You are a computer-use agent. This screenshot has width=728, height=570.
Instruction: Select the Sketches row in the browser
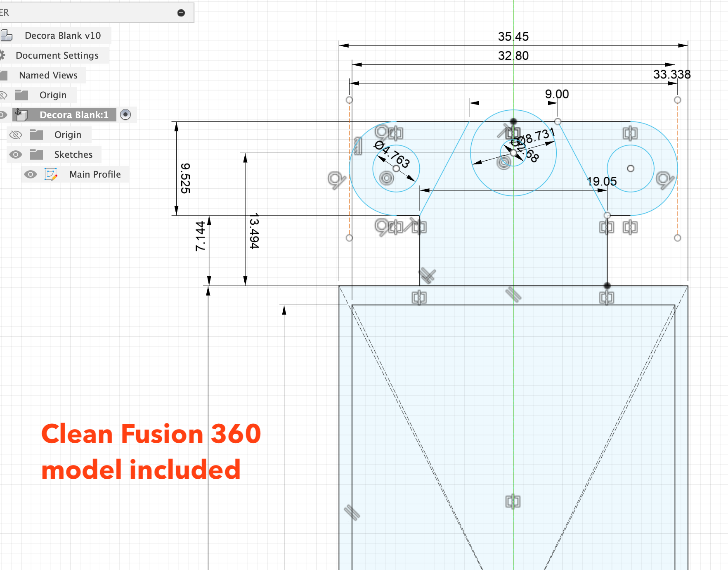73,154
